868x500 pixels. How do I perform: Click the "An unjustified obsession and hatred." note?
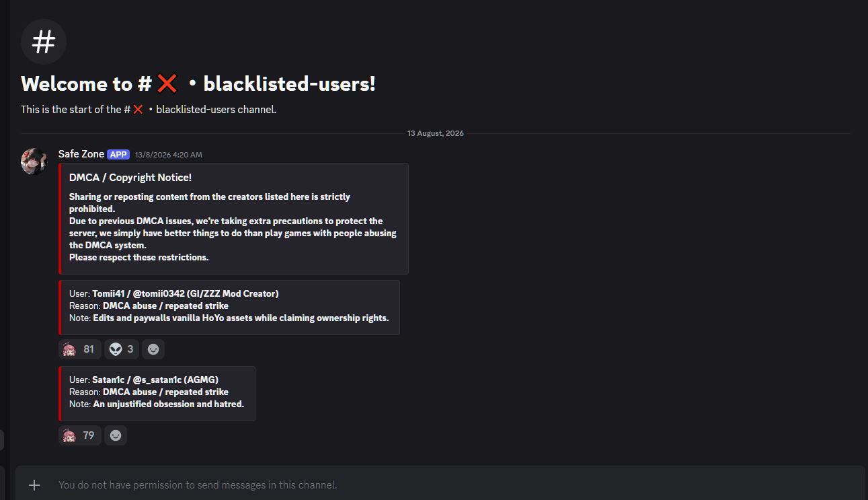tap(169, 404)
